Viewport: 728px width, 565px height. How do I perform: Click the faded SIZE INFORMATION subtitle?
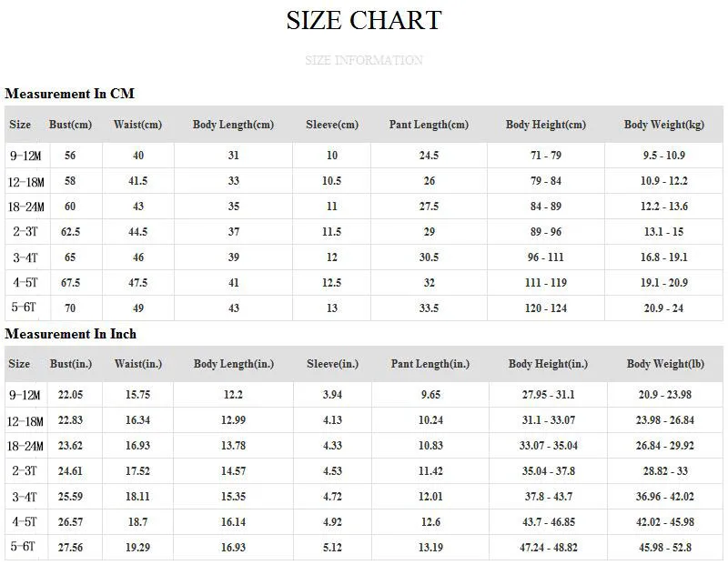coord(363,60)
